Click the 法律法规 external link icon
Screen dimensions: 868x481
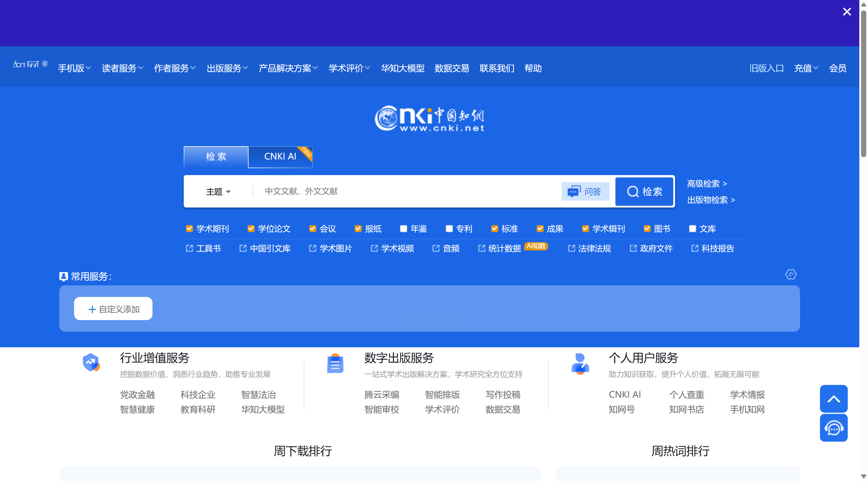pos(571,248)
